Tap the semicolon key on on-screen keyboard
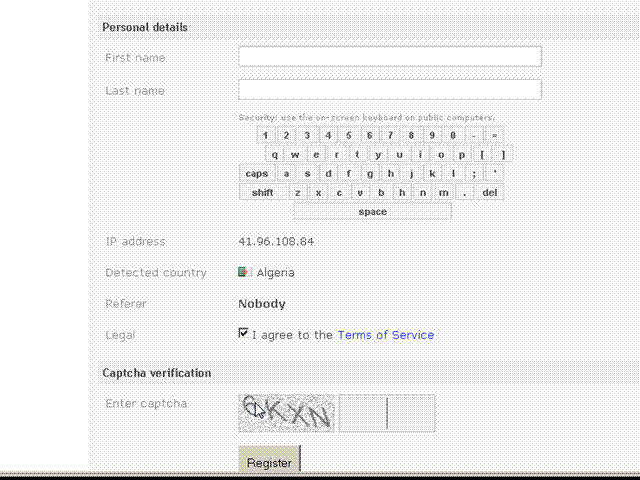 (x=474, y=173)
